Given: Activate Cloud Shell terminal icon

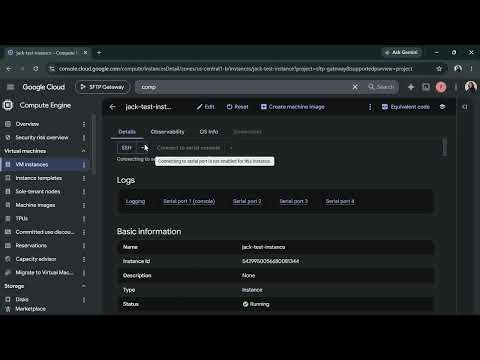Looking at the screenshot, I should [x=426, y=87].
